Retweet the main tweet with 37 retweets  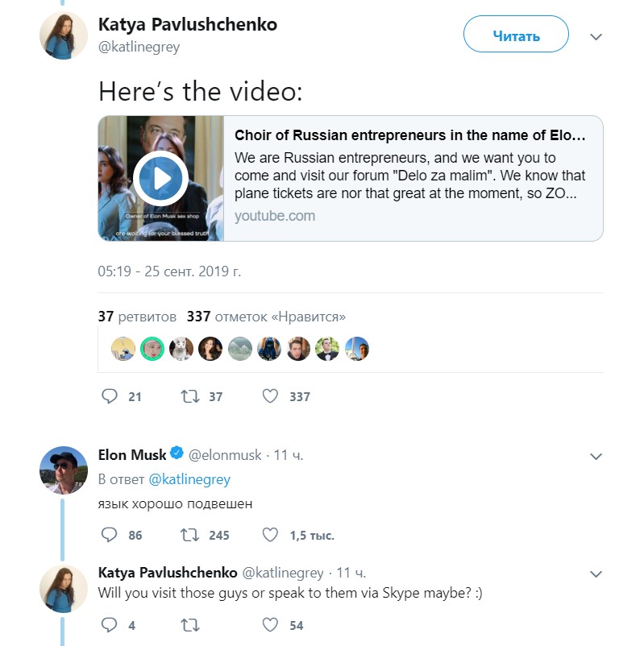point(191,396)
